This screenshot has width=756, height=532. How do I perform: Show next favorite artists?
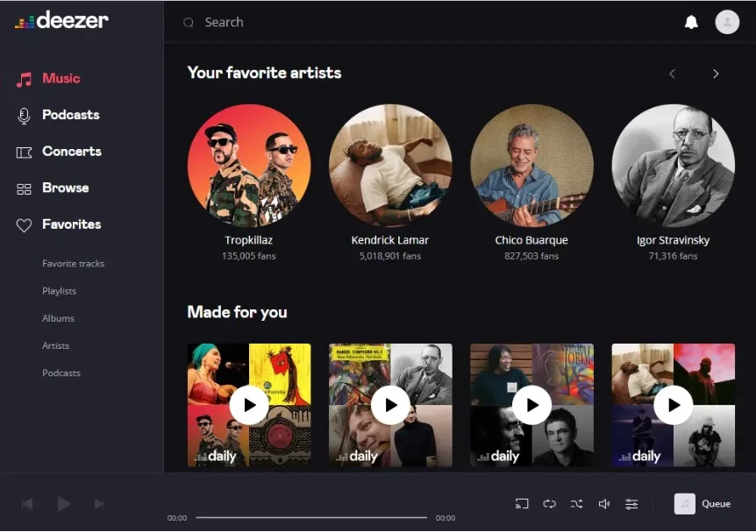click(x=716, y=74)
